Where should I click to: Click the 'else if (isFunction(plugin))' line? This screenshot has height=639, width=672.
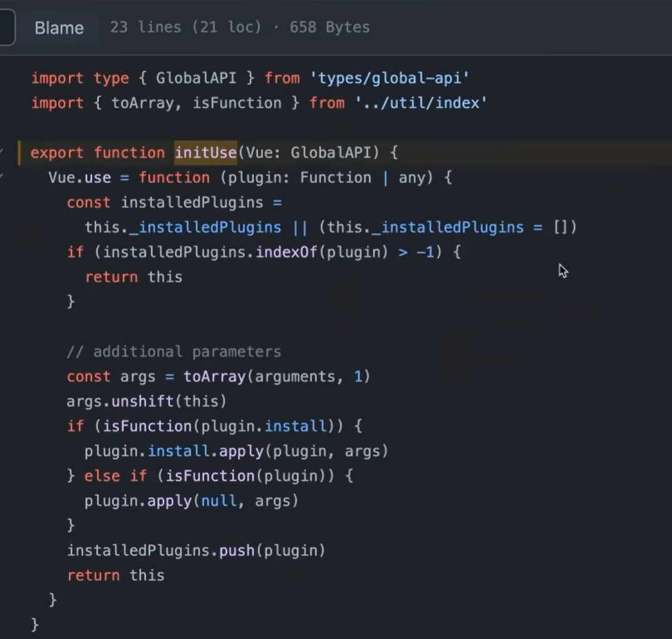pyautogui.click(x=210, y=475)
